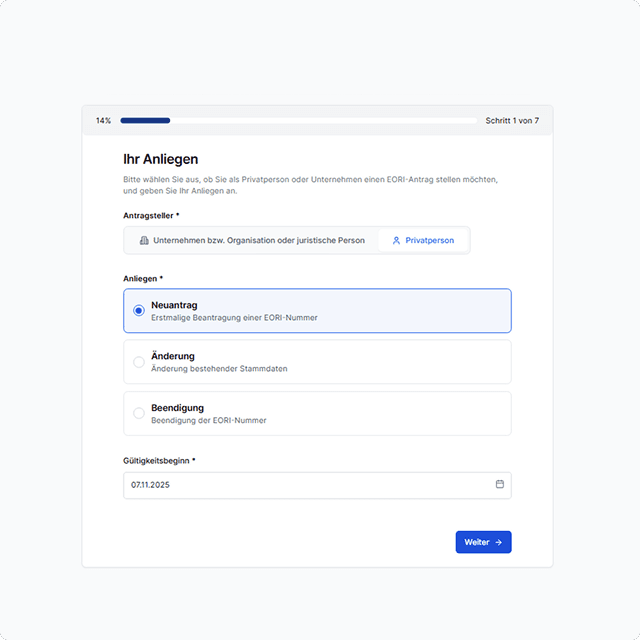
Task: Click the Schritt 1 von 7 indicator
Action: coord(512,121)
